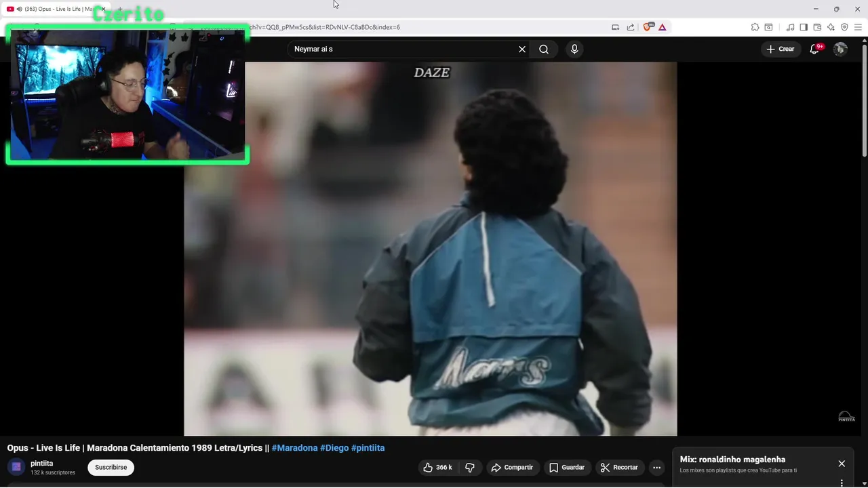Dislike the video

470,468
